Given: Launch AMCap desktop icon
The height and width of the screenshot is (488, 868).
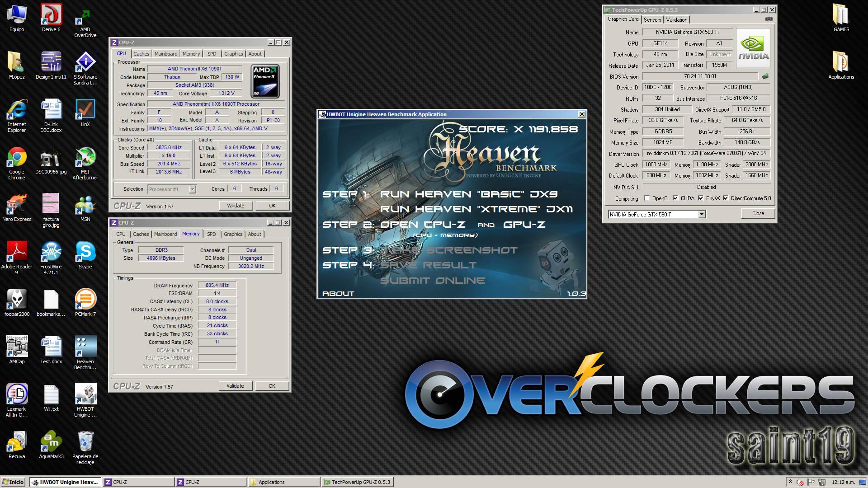Looking at the screenshot, I should click(x=17, y=350).
